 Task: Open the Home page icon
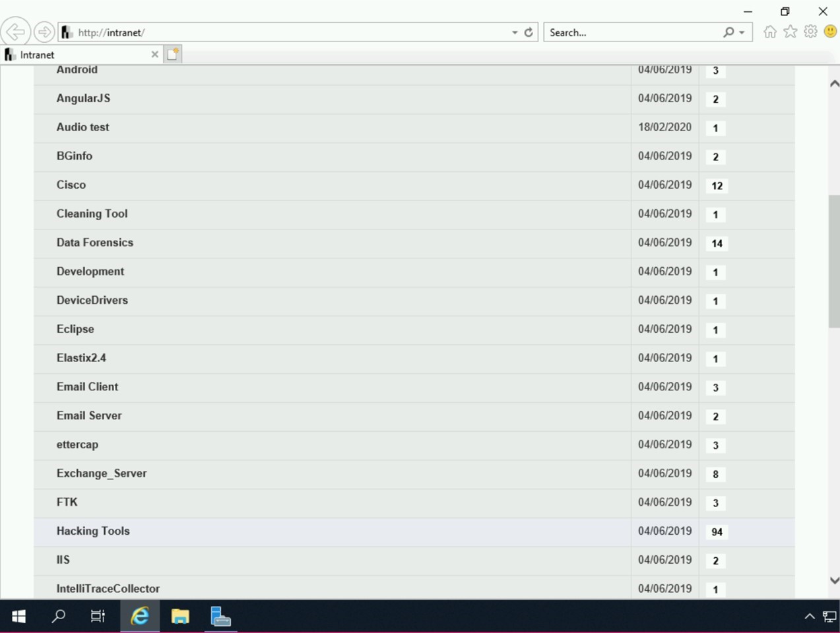[x=769, y=32]
